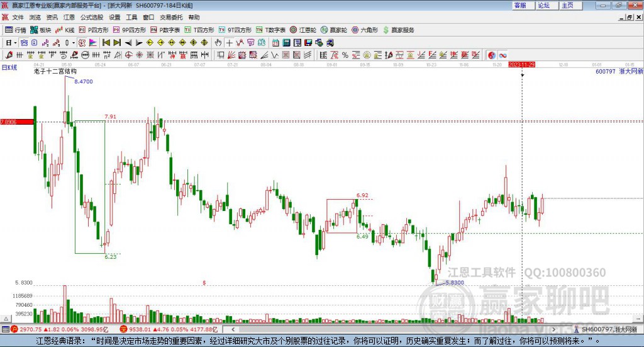The height and width of the screenshot is (347, 644).
Task: Open the 六角形 hexagon tool
Action: point(364,30)
